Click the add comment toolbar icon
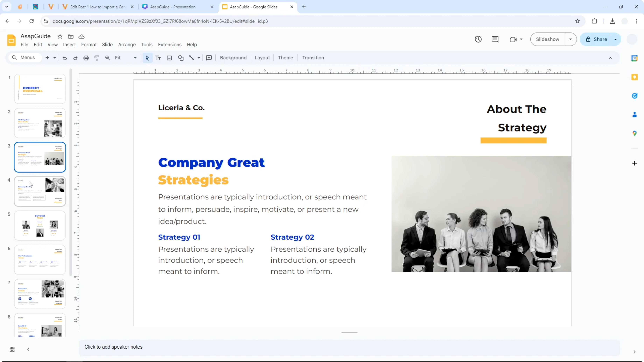This screenshot has width=644, height=362. (x=209, y=58)
